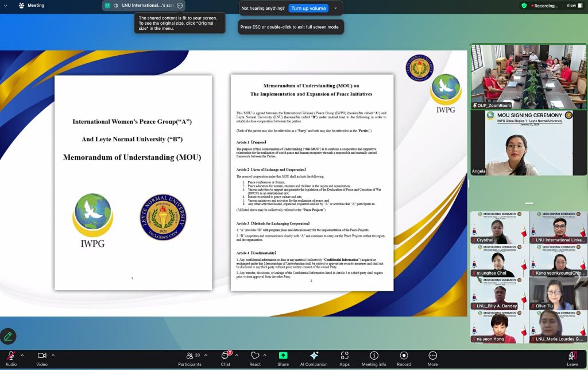
Task: Select Kang yeonkyoung's video tile
Action: 558,261
